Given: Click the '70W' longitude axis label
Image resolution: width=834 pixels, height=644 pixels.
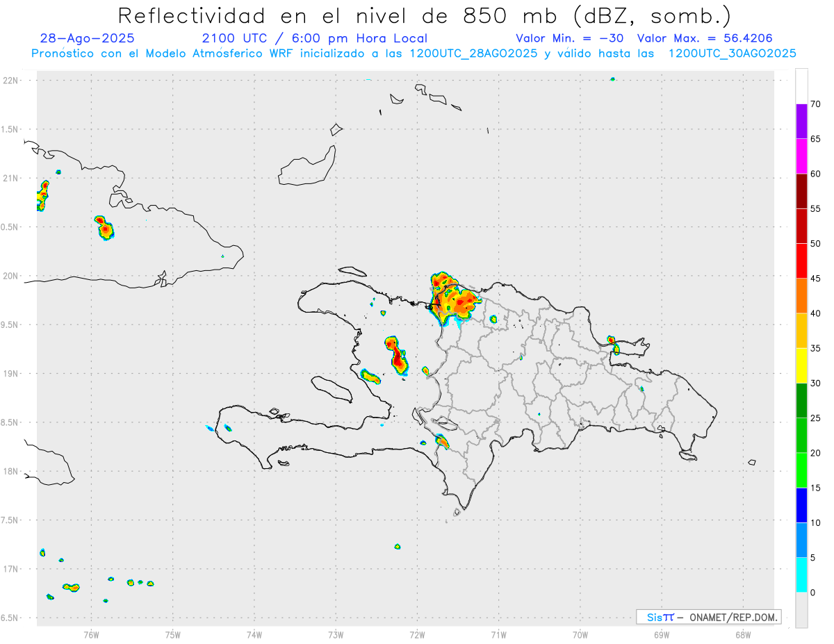Looking at the screenshot, I should (x=580, y=634).
